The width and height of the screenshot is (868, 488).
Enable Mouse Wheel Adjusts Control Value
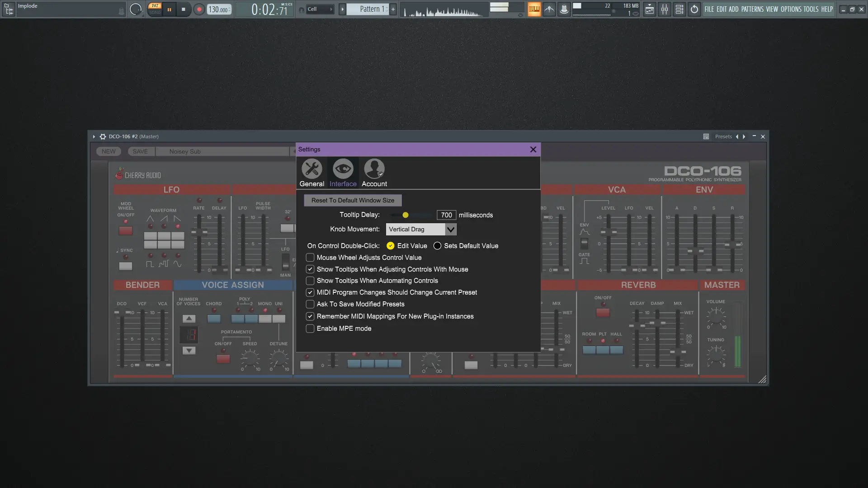tap(310, 258)
